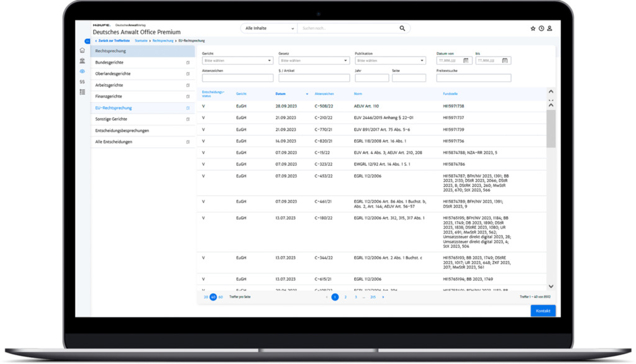Click norm text AEUV Art. 110

point(366,106)
